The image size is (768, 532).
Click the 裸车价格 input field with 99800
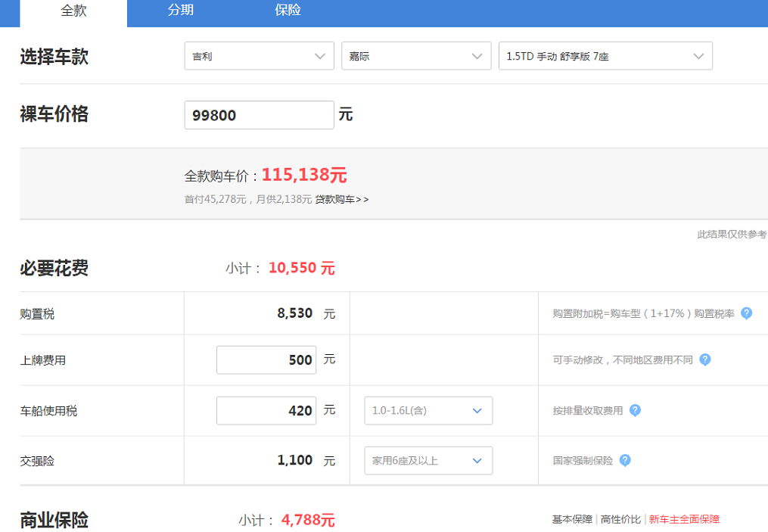[x=259, y=115]
